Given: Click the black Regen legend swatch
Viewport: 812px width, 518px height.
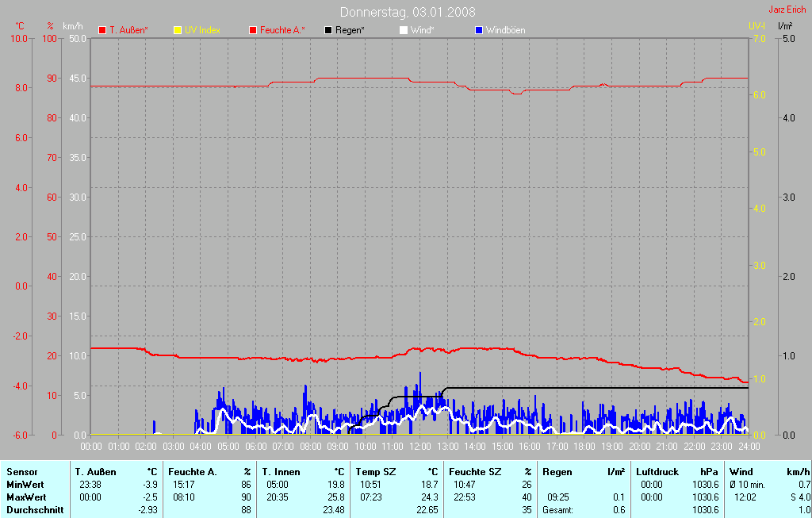Looking at the screenshot, I should (x=327, y=30).
